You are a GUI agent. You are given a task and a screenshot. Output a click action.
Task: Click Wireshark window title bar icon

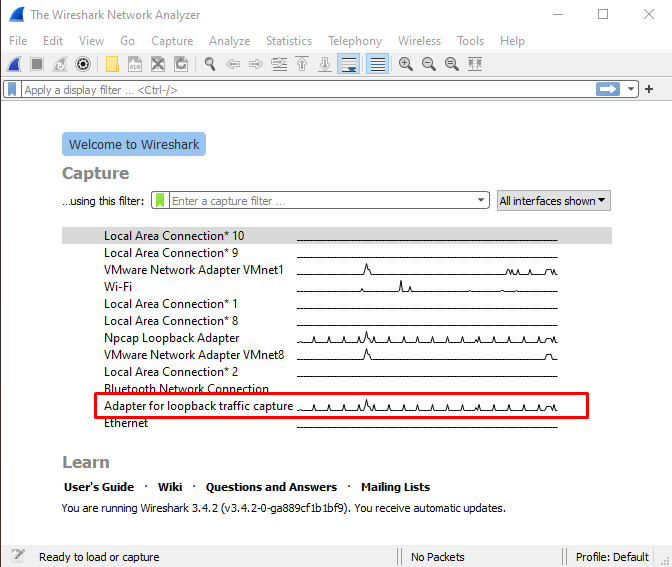pyautogui.click(x=17, y=15)
